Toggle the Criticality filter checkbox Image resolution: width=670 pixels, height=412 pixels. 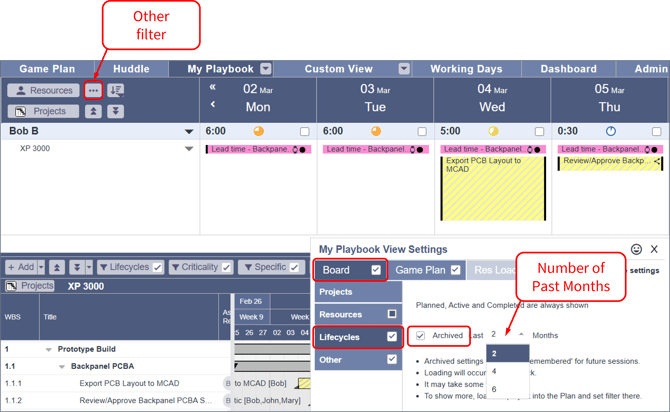(226, 267)
